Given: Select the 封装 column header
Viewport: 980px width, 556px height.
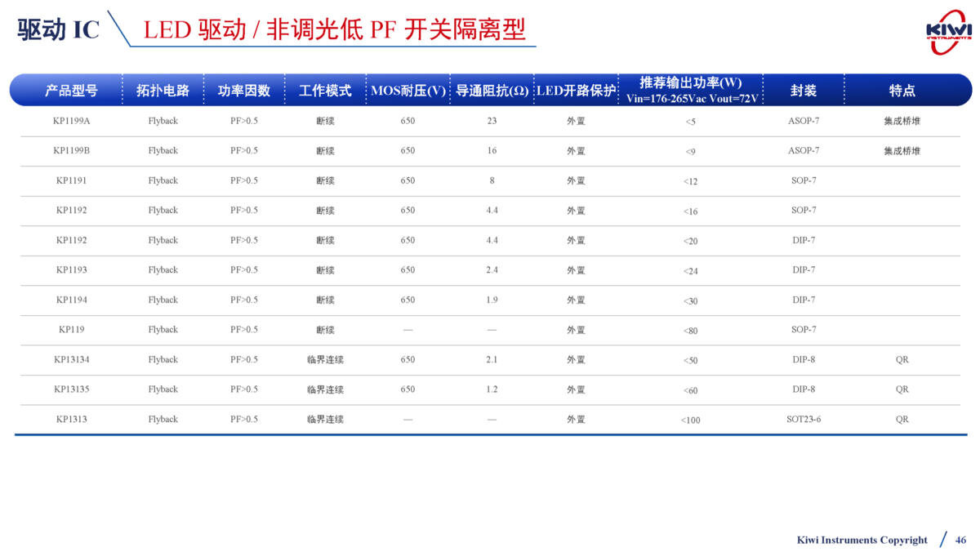Looking at the screenshot, I should 803,91.
